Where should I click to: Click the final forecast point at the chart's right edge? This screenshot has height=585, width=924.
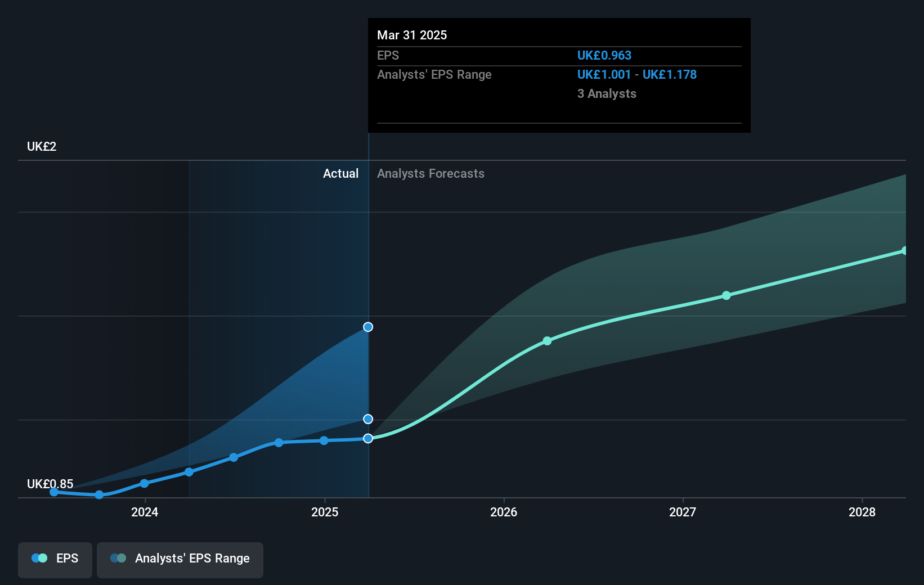pos(904,251)
